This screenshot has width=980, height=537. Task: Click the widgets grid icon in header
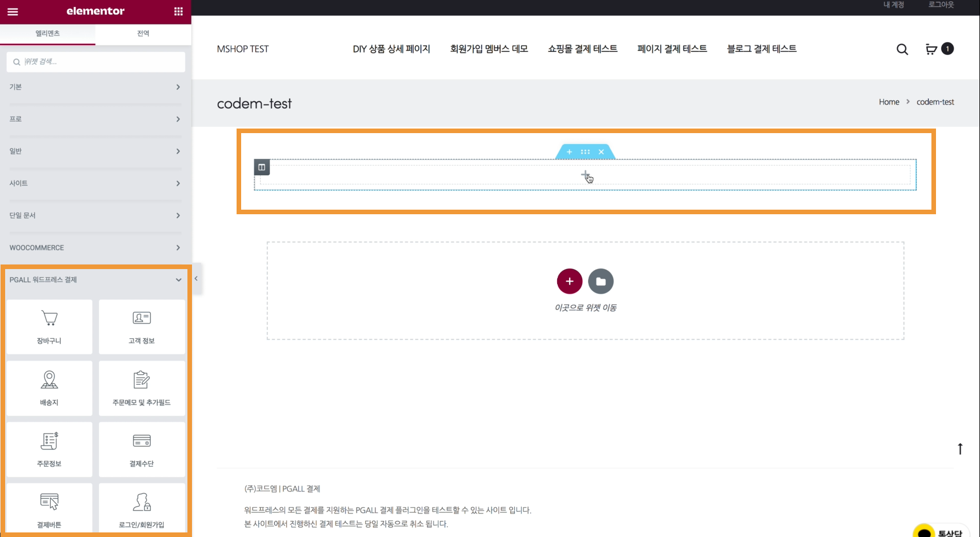tap(178, 11)
